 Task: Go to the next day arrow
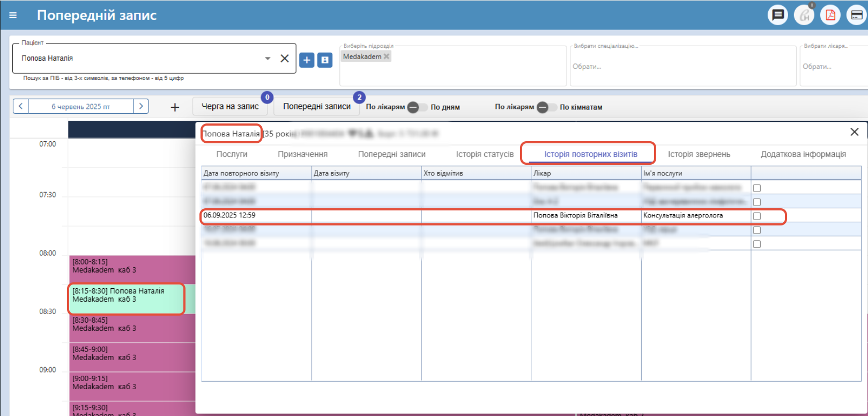[141, 106]
